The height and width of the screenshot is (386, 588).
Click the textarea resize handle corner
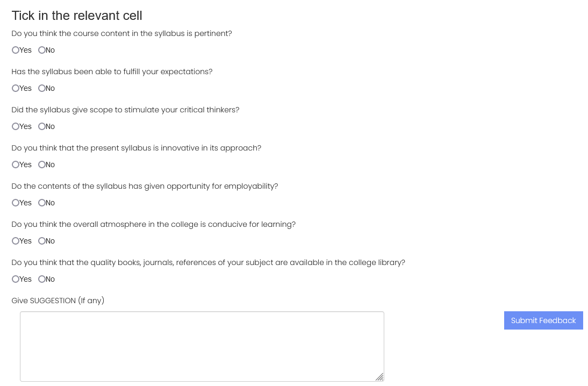click(379, 377)
